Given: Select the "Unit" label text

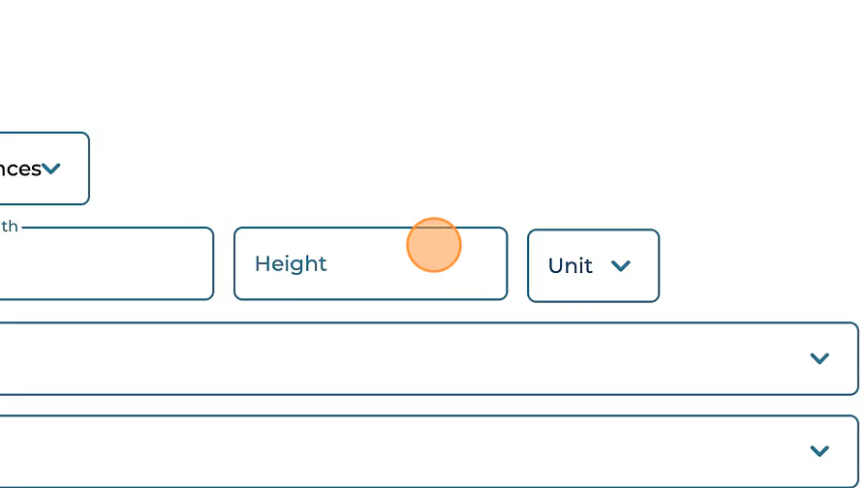Looking at the screenshot, I should (570, 265).
